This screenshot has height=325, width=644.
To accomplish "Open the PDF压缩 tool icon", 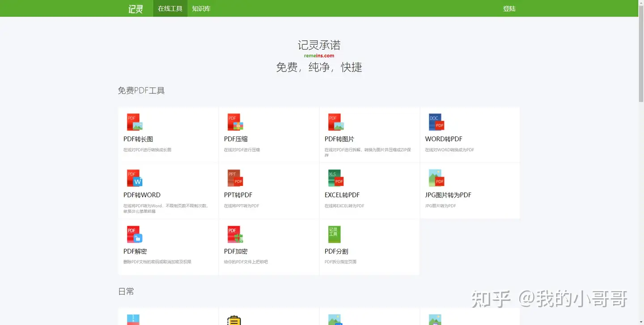I will (235, 122).
